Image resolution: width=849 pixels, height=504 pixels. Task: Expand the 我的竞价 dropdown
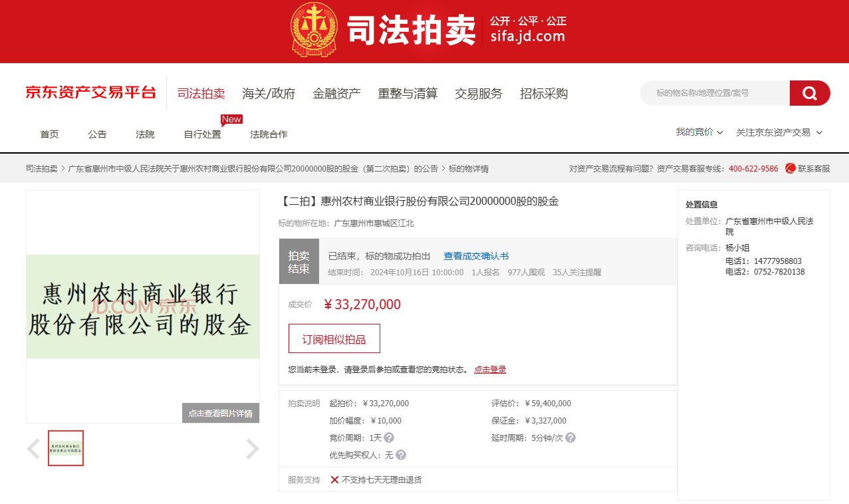699,132
